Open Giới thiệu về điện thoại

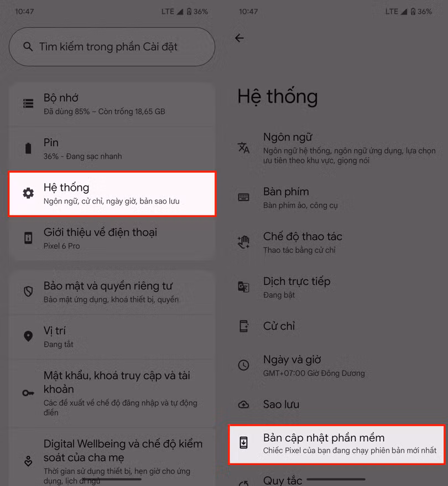click(112, 238)
